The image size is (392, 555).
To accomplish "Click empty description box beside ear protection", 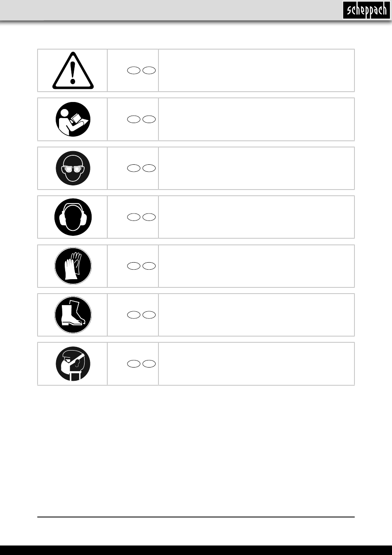I will (x=256, y=217).
